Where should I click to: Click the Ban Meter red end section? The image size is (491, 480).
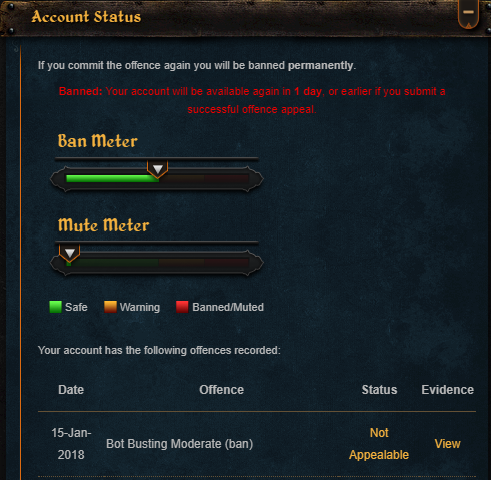[x=227, y=179]
